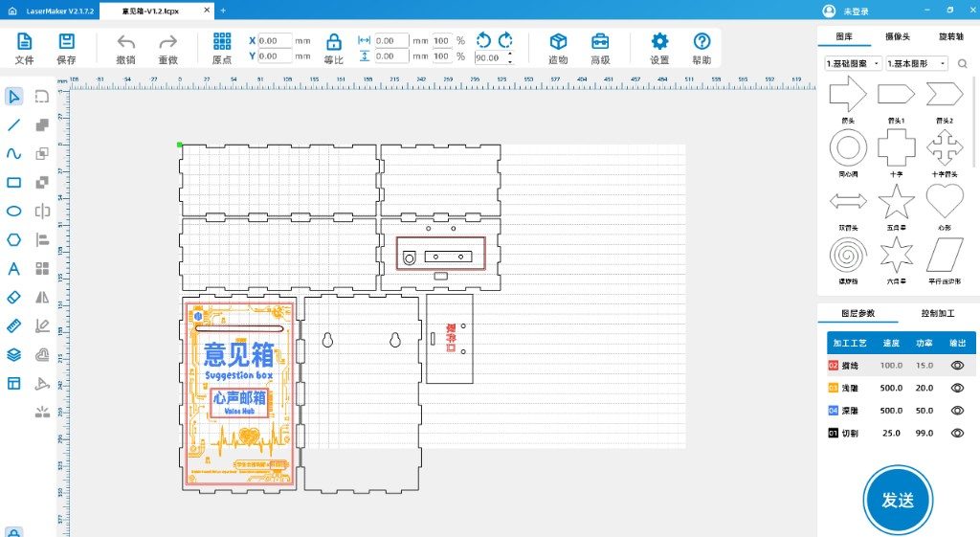Screen dimensions: 980x537
Task: Open the 控制加工 tab
Action: coord(938,313)
